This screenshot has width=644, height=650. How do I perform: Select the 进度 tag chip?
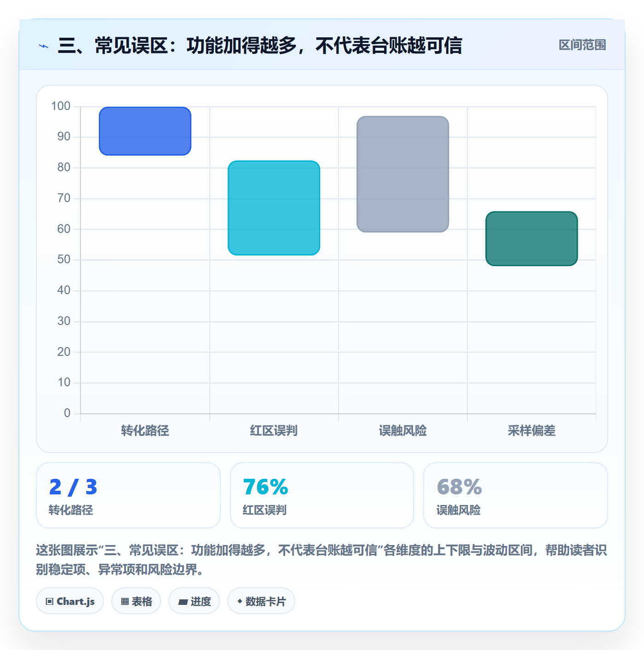(194, 601)
